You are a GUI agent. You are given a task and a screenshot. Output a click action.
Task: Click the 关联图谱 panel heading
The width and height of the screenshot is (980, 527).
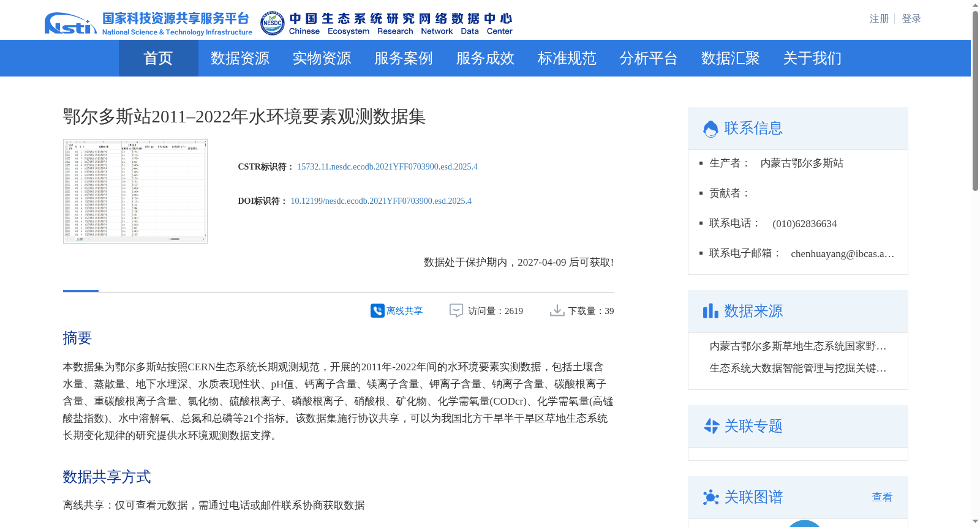click(753, 497)
